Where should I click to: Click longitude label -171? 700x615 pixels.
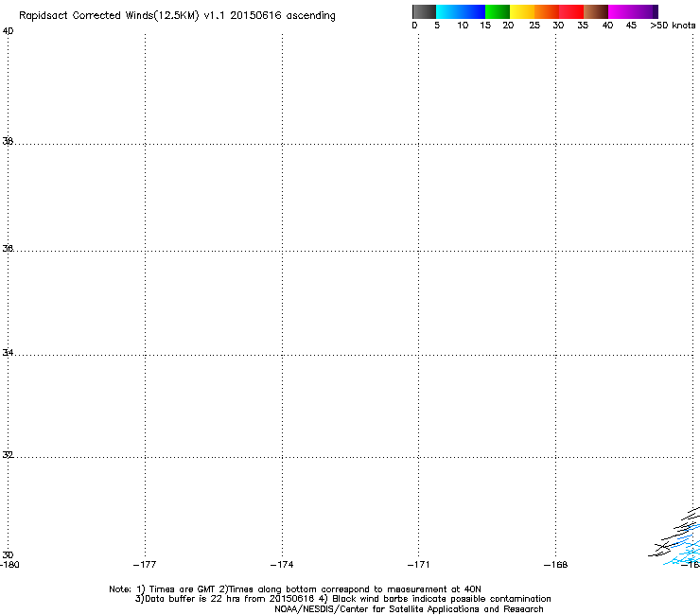pyautogui.click(x=418, y=565)
